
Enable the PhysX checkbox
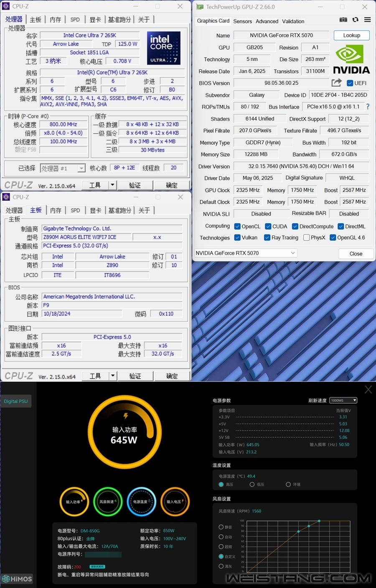pos(307,237)
